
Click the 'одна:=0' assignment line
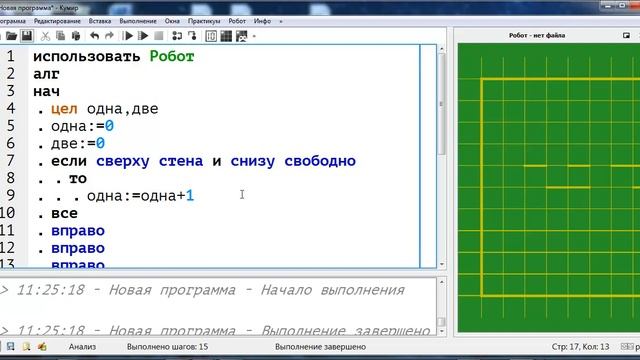[x=82, y=126]
